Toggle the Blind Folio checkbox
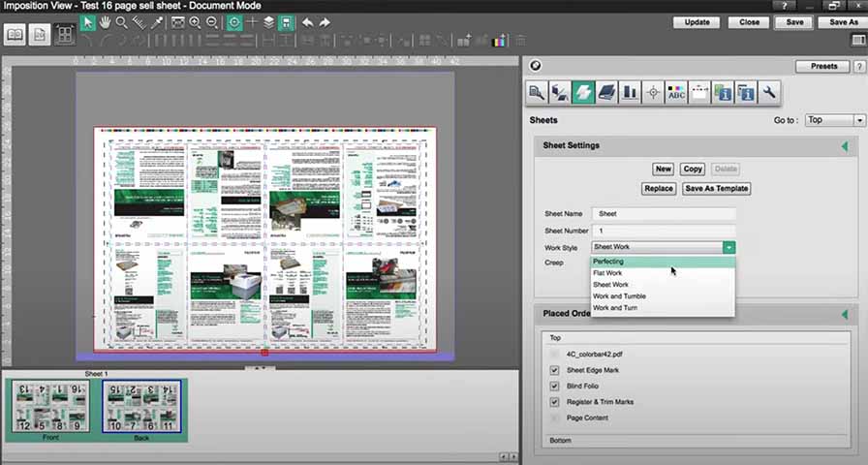The image size is (868, 465). click(555, 386)
